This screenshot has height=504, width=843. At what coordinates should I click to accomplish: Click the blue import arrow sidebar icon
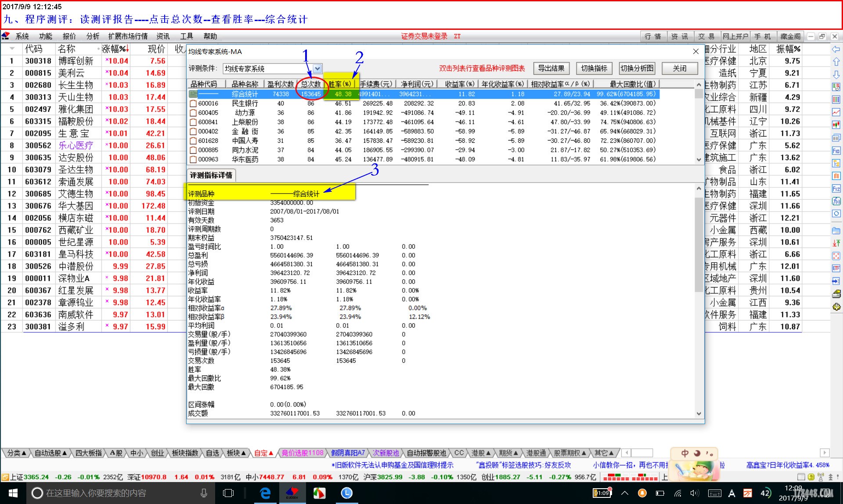(836, 281)
